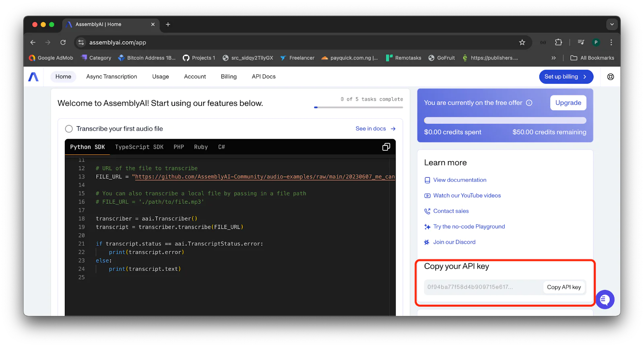Select the Home navigation tab
The width and height of the screenshot is (644, 347).
click(63, 76)
